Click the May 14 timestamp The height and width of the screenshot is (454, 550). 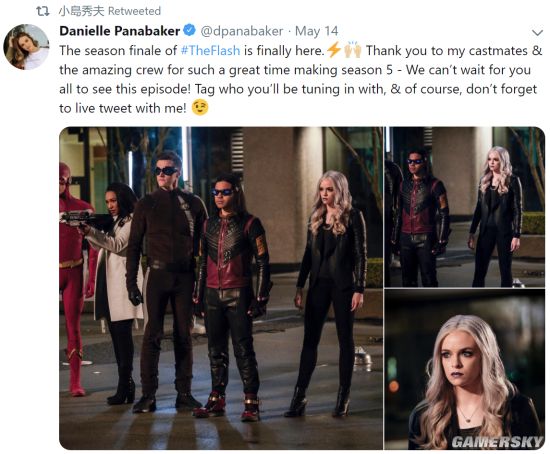(316, 31)
